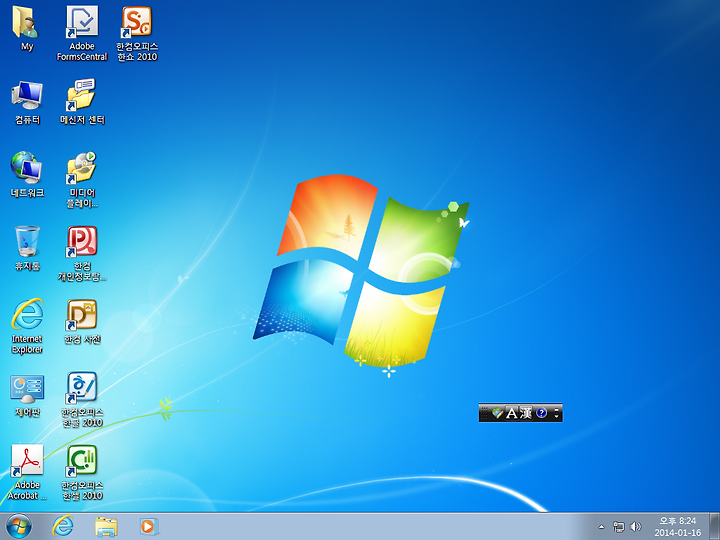This screenshot has height=540, width=720.
Task: Select the 한컴오피스 한글 2010 shortcut
Action: [82, 399]
